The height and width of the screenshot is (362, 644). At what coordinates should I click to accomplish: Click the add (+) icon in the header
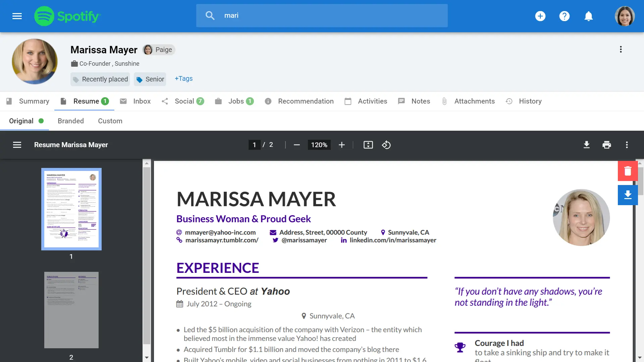(540, 16)
